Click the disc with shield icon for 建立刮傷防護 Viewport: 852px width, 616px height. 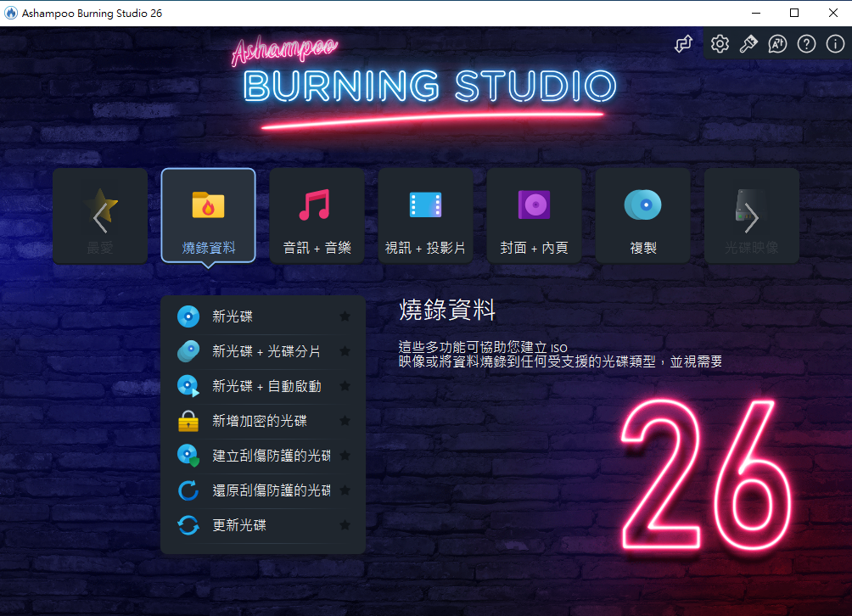click(188, 455)
